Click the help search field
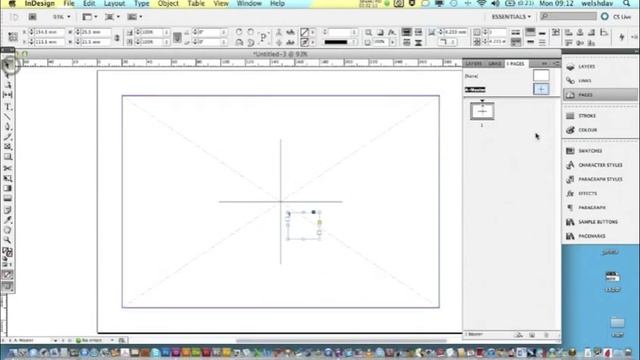The height and width of the screenshot is (360, 640). click(568, 16)
